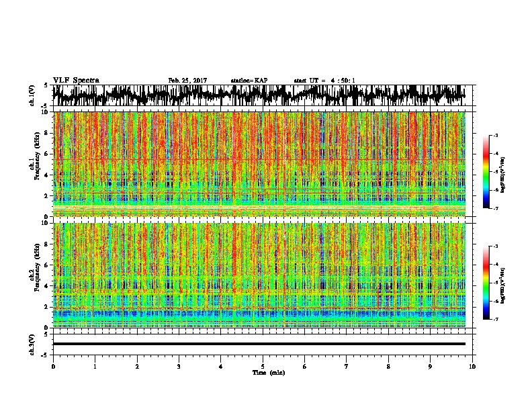
Task: Click the date "Feb. 25, 2017"
Action: pos(187,81)
